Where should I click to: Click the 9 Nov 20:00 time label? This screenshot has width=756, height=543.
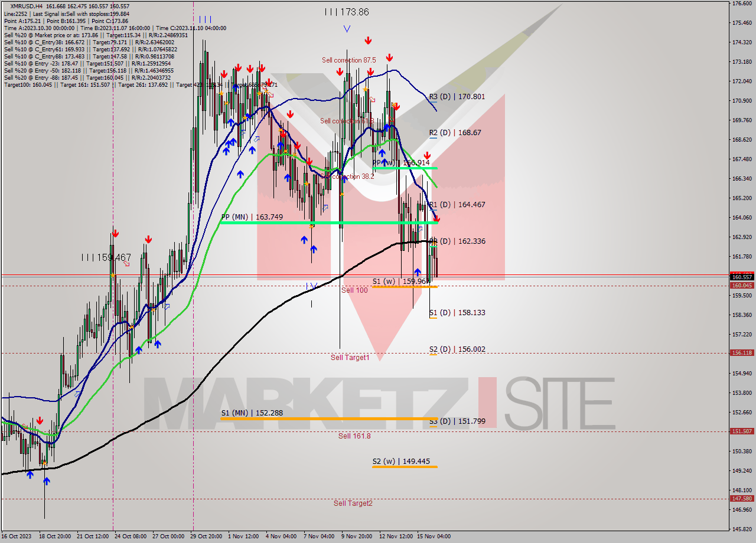(x=357, y=537)
